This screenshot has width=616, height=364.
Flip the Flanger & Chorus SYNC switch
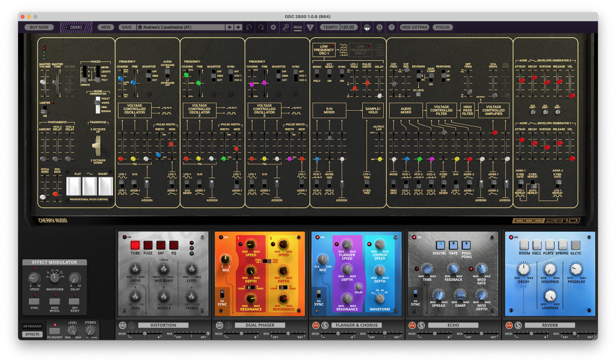click(x=319, y=294)
